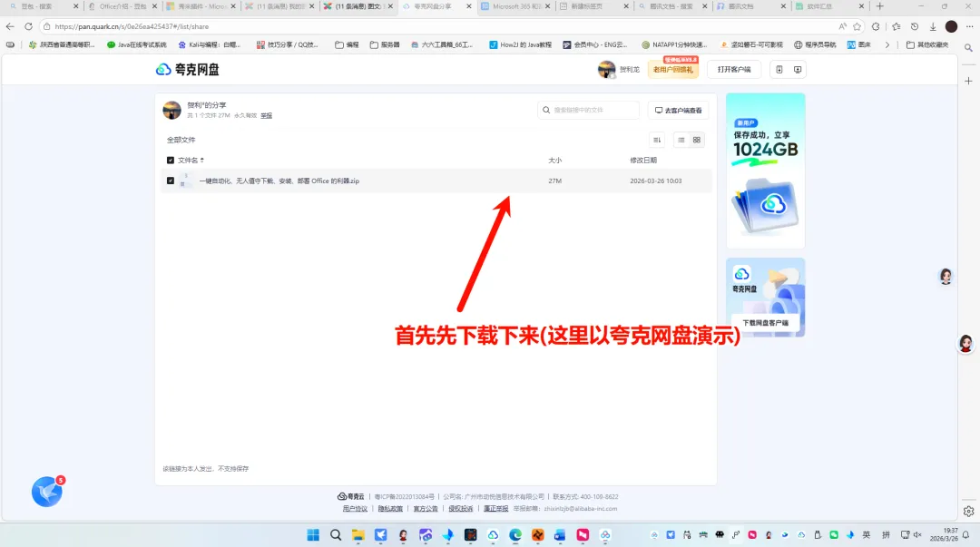Open a new browser tab
This screenshot has height=547, width=980.
tap(880, 6)
